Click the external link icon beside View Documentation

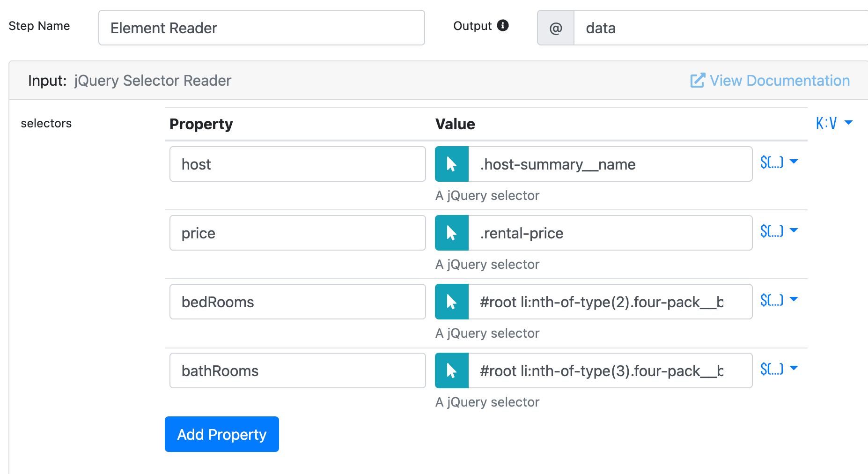(x=698, y=81)
